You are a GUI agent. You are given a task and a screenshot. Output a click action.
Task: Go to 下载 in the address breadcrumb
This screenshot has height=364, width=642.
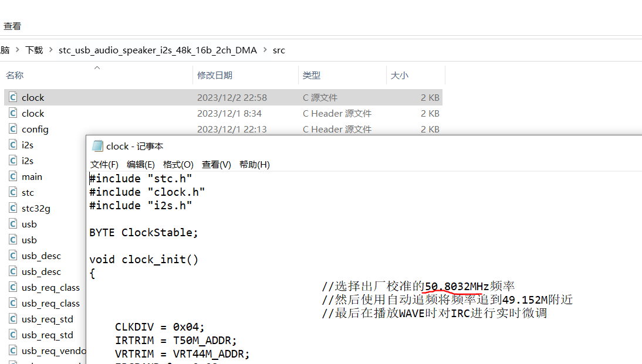[34, 50]
